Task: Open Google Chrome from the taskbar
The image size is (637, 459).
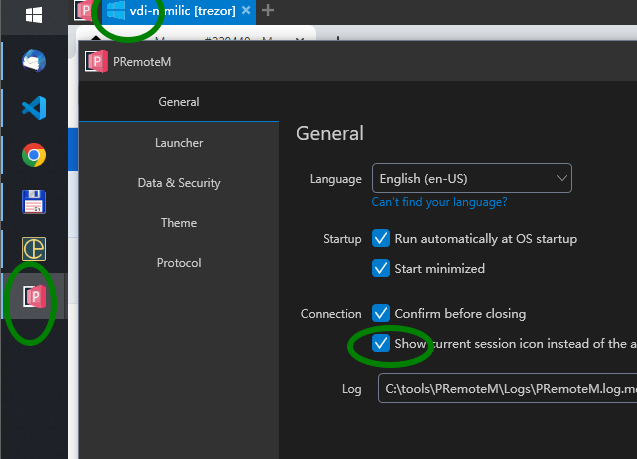Action: click(34, 155)
